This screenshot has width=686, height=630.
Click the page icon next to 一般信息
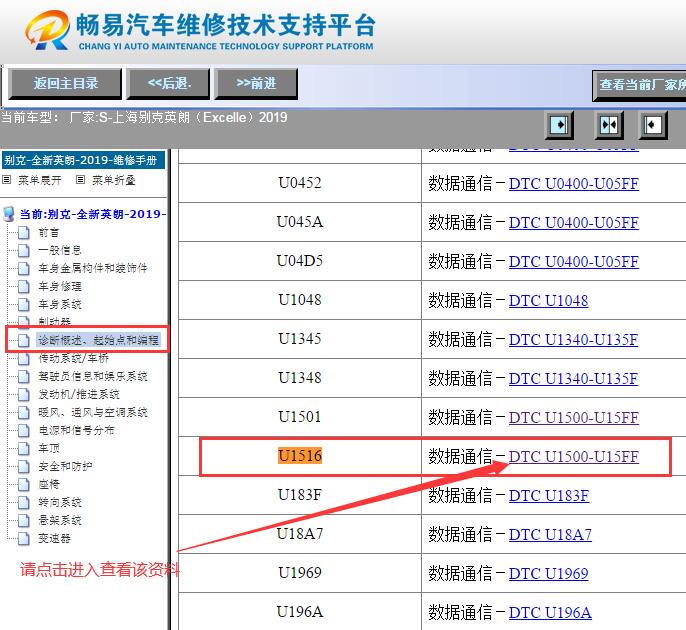24,250
